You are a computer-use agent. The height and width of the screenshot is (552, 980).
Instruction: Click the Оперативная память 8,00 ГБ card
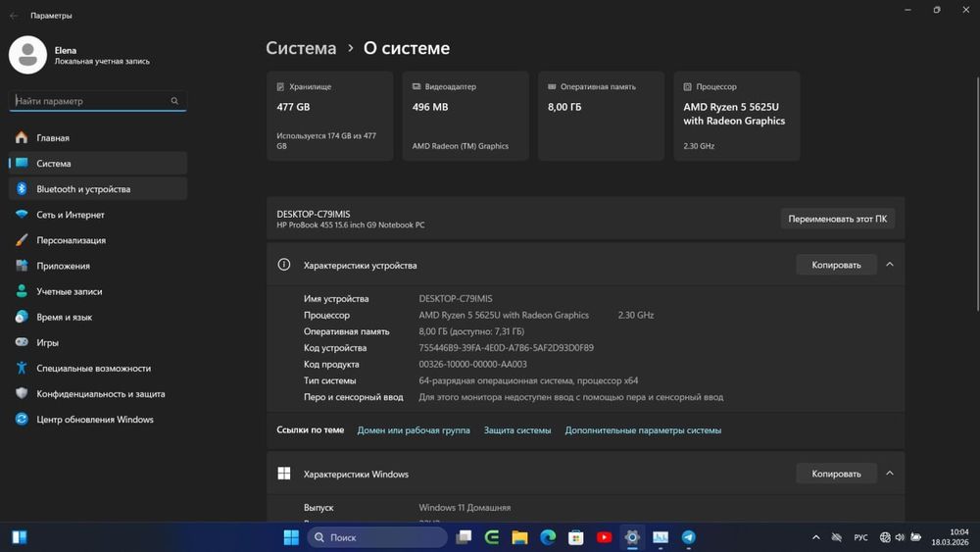pos(601,116)
